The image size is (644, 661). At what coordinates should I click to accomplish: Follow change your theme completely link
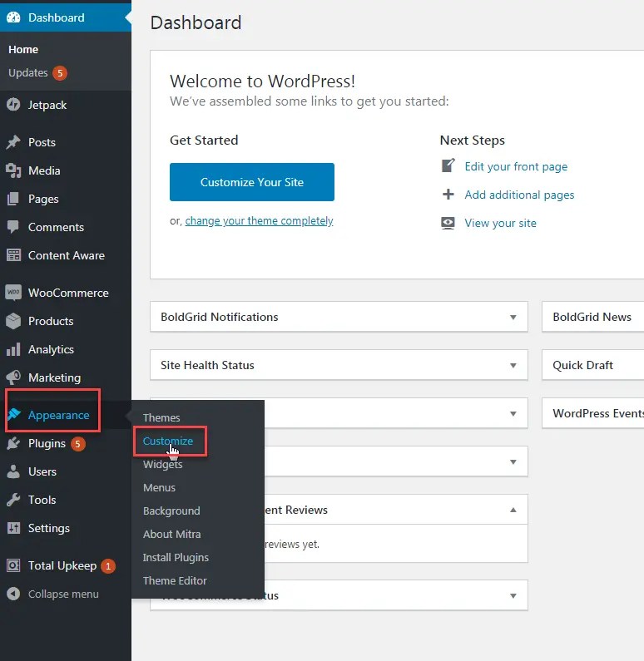pos(259,220)
